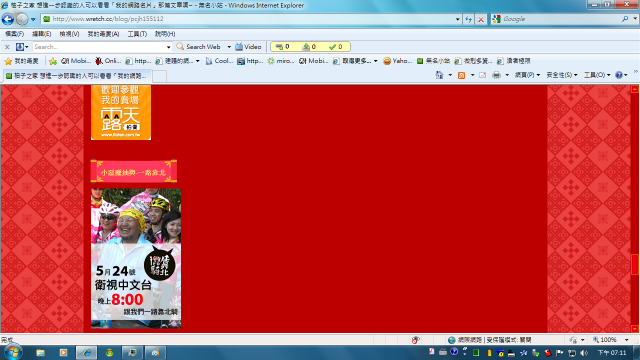Open the Onli... bookmark with bug icon
Screen dimensions: 640x360
pos(108,61)
